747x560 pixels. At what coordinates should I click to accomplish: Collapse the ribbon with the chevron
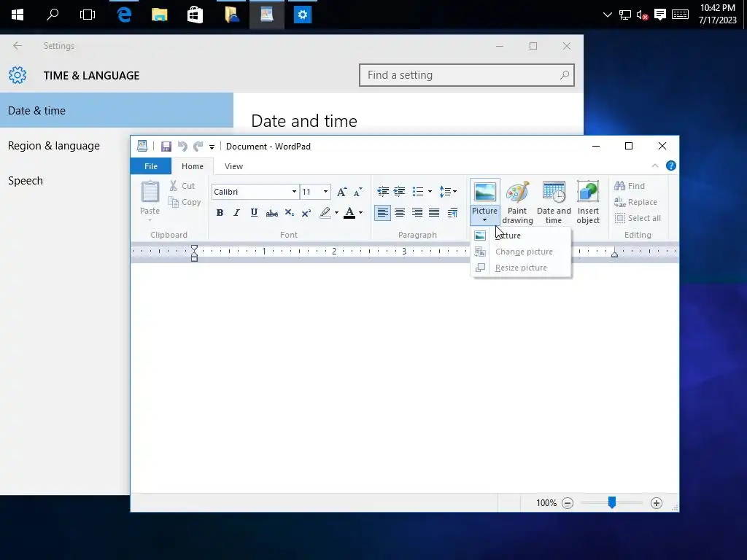point(655,166)
